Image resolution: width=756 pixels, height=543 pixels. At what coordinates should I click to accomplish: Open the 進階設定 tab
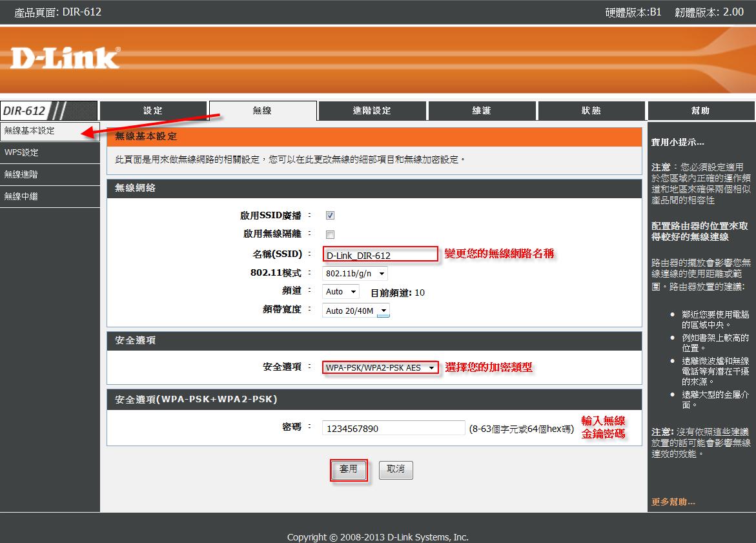373,110
